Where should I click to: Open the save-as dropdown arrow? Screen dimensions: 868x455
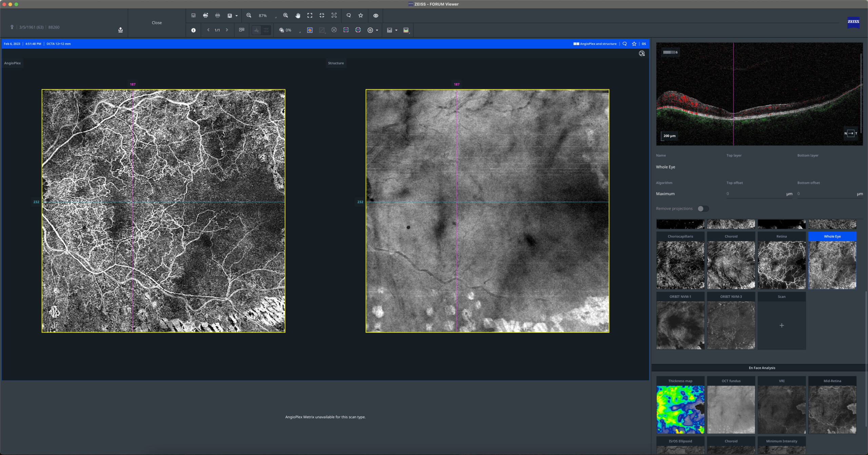236,16
